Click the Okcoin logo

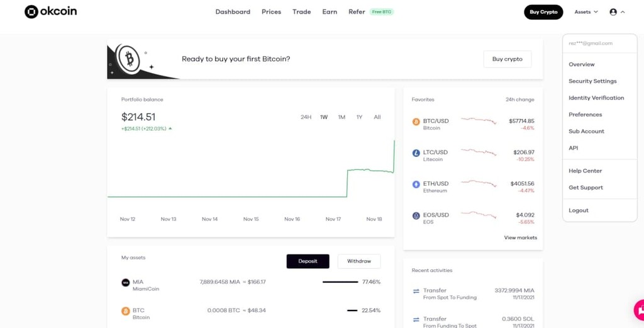pos(50,11)
